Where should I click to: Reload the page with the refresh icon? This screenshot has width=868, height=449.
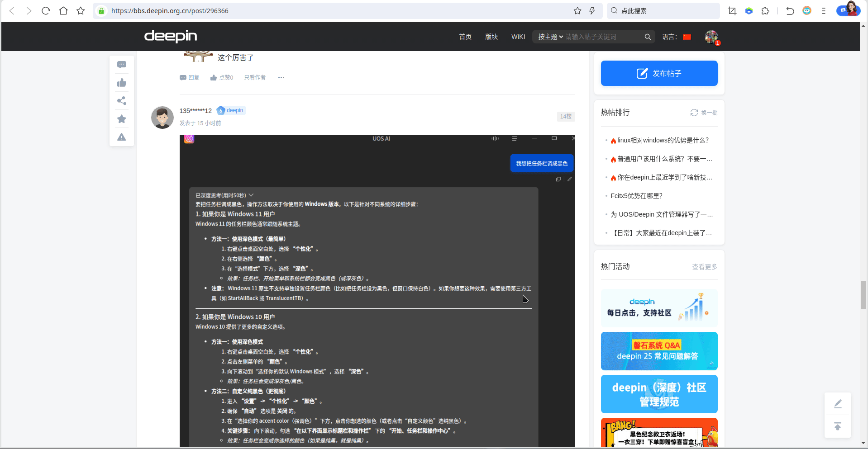coord(46,11)
